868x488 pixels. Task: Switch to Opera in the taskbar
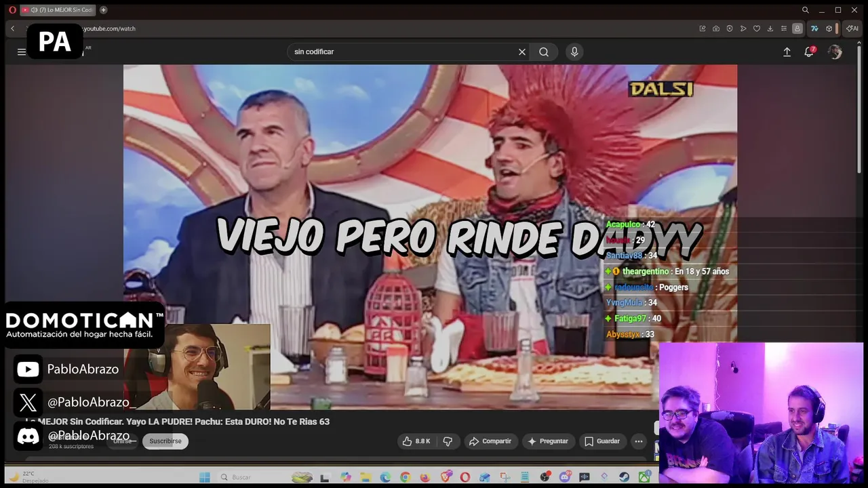465,477
